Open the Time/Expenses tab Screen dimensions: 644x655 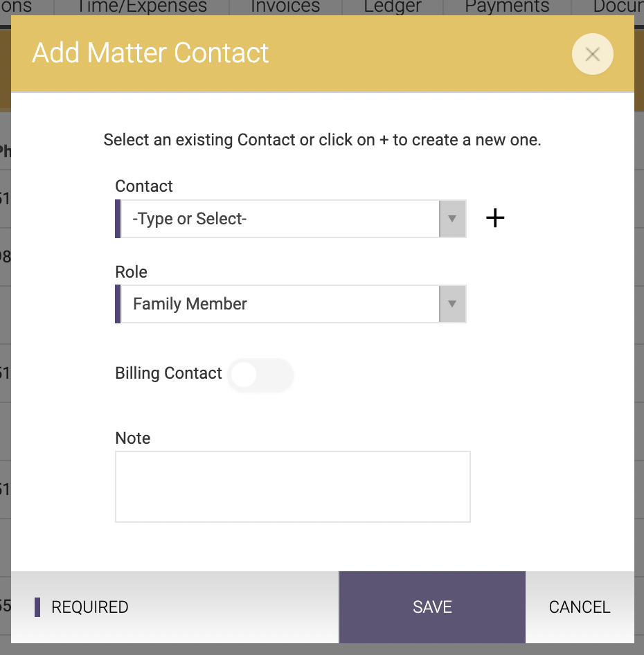coord(142,7)
